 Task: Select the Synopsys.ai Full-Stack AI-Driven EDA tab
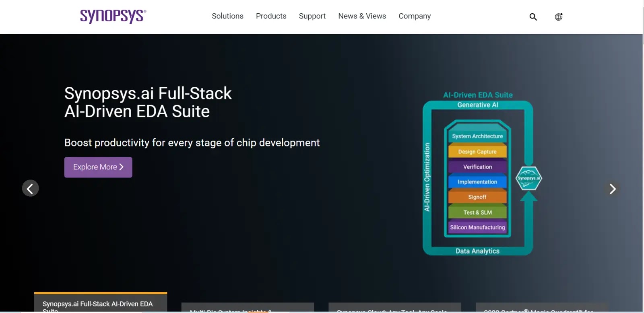click(100, 304)
